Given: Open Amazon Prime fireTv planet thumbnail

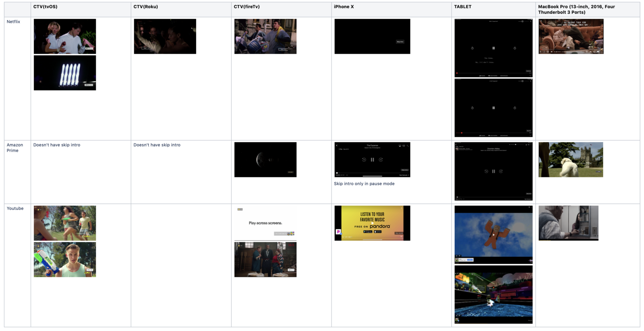Looking at the screenshot, I should point(265,160).
